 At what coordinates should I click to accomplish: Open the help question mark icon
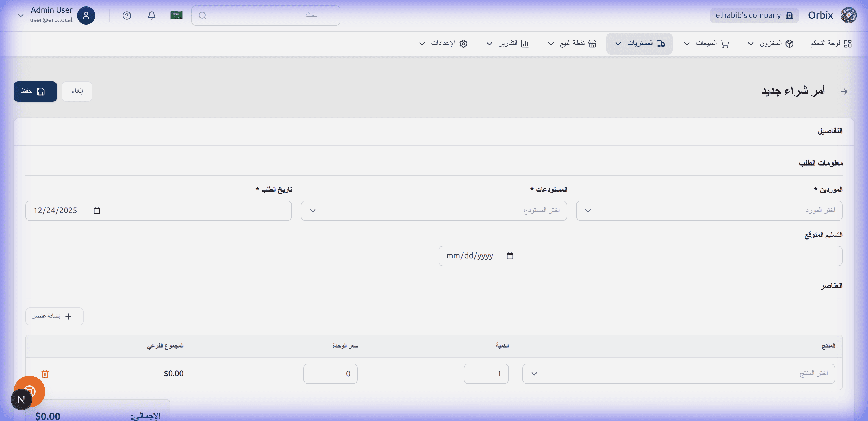(x=127, y=15)
